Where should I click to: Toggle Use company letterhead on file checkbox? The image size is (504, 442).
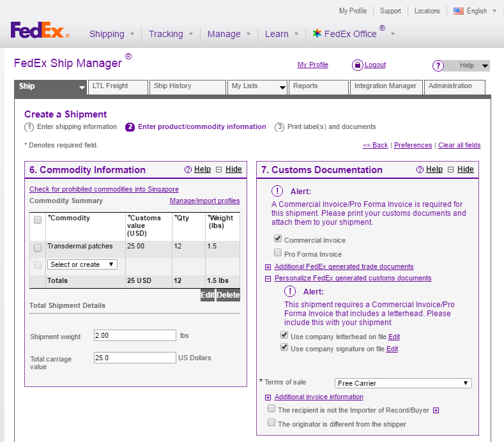(284, 335)
